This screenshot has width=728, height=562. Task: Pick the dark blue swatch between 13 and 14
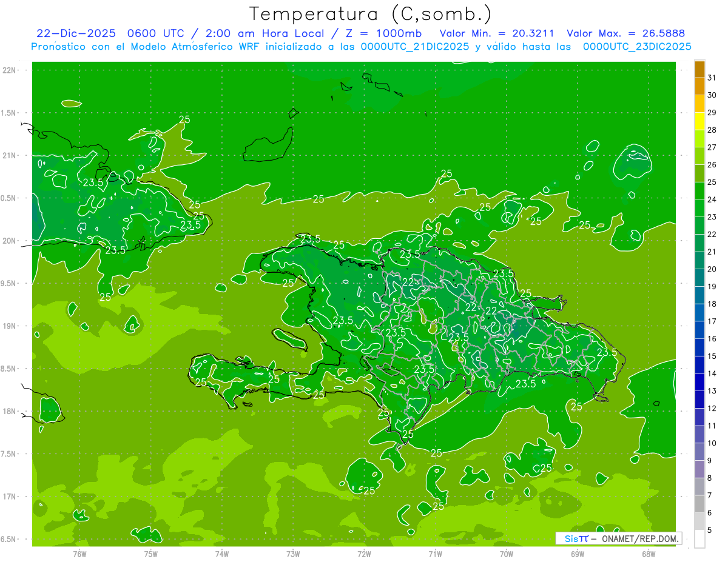click(699, 382)
